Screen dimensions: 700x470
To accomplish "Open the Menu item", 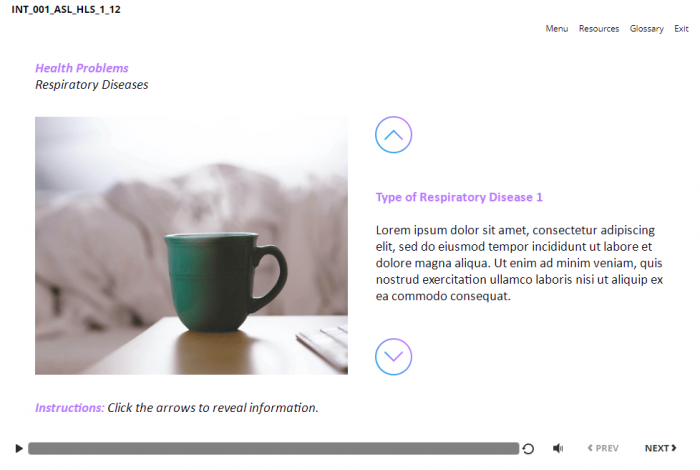I will click(557, 29).
